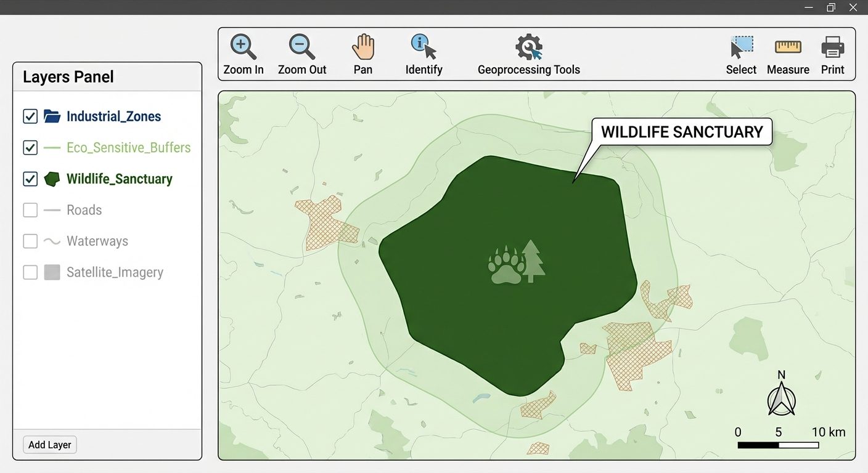Click the Industrial_Zones folder icon

[x=52, y=116]
